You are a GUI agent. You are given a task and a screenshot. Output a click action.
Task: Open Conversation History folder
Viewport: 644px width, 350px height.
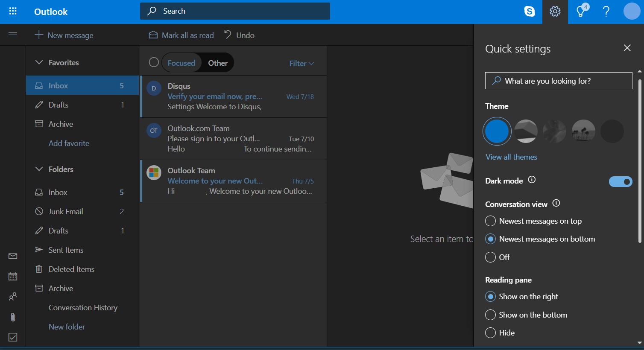coord(82,307)
